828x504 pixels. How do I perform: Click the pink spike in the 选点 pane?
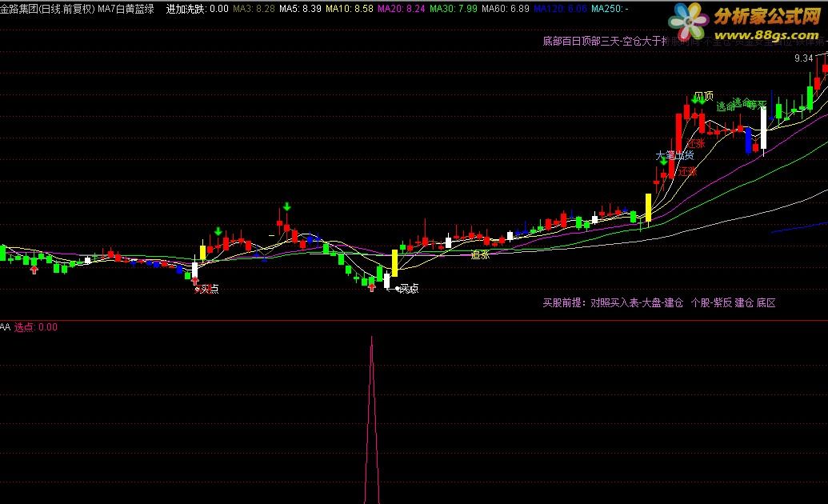pyautogui.click(x=372, y=420)
